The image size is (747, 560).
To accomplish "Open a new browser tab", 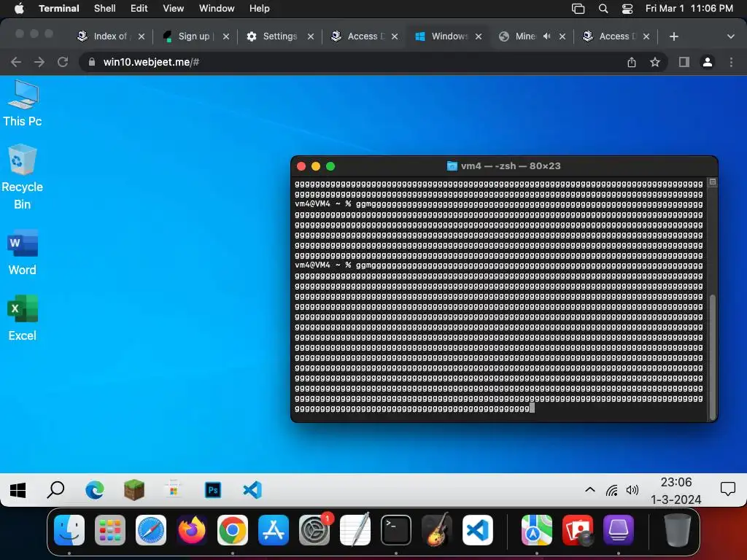I will [673, 36].
